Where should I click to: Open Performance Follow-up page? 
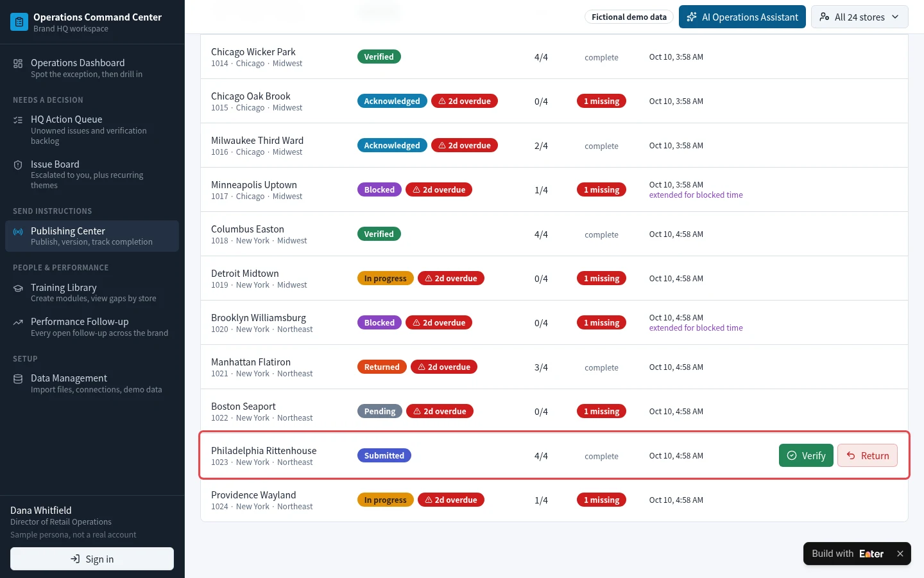pos(92,327)
